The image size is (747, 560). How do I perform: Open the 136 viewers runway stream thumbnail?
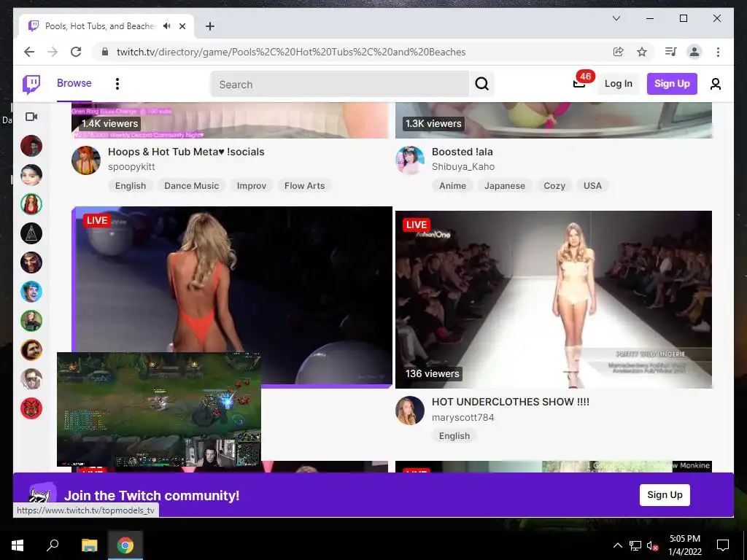click(554, 300)
